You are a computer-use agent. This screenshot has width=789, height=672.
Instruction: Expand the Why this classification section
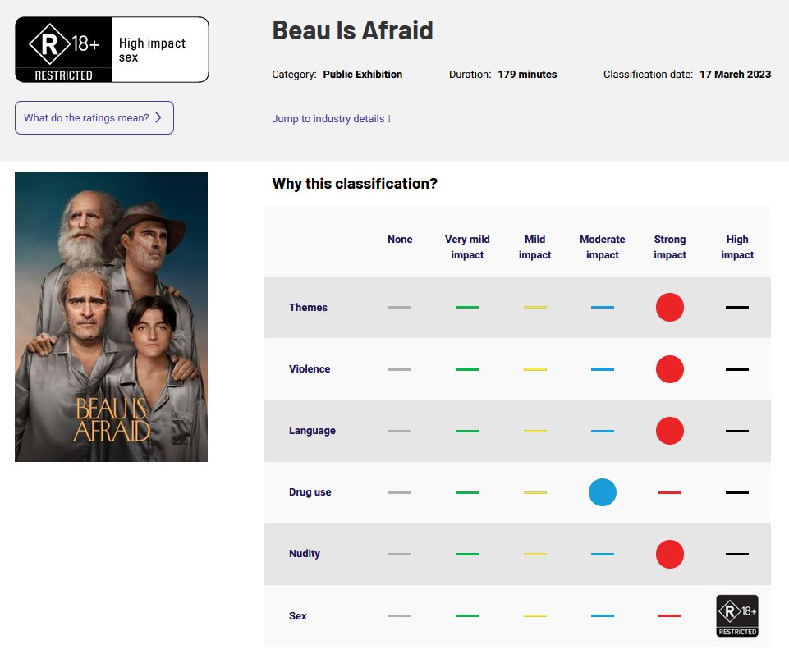click(355, 183)
